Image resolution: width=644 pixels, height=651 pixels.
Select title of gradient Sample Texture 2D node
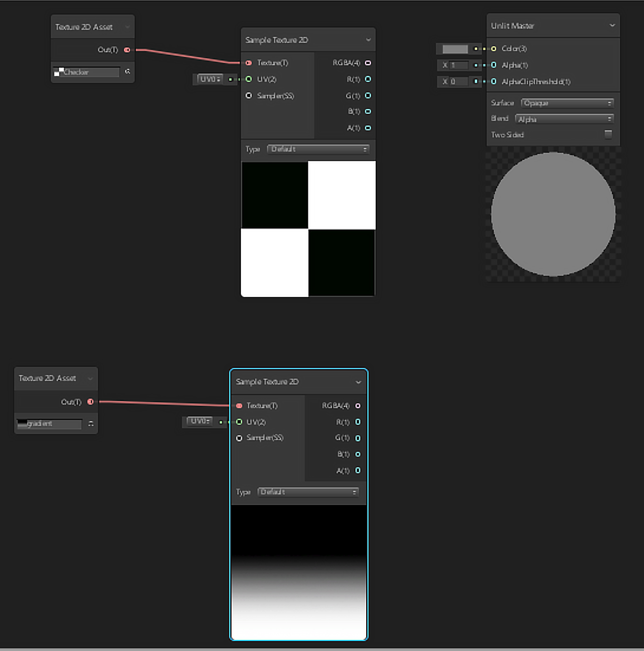267,382
